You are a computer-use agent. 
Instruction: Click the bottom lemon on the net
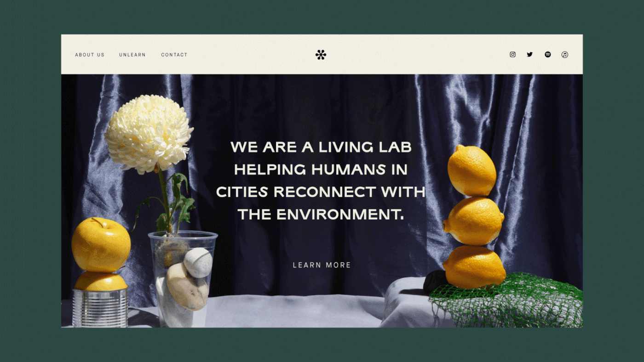[474, 267]
